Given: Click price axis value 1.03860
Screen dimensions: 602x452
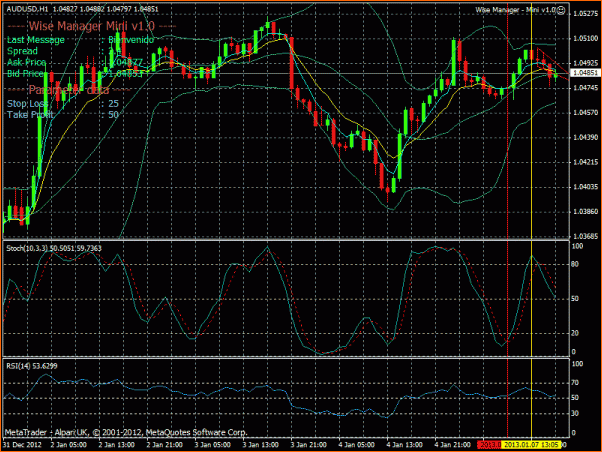Looking at the screenshot, I should pyautogui.click(x=585, y=212).
